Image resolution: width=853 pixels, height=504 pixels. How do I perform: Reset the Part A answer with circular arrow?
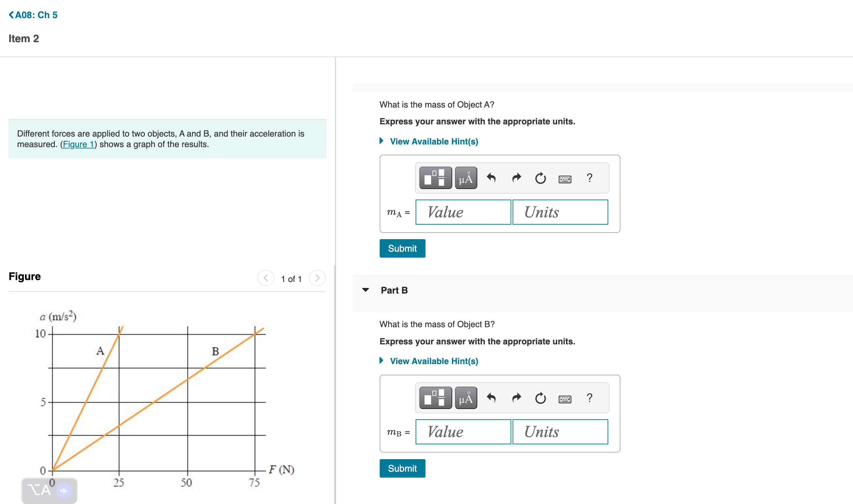540,178
